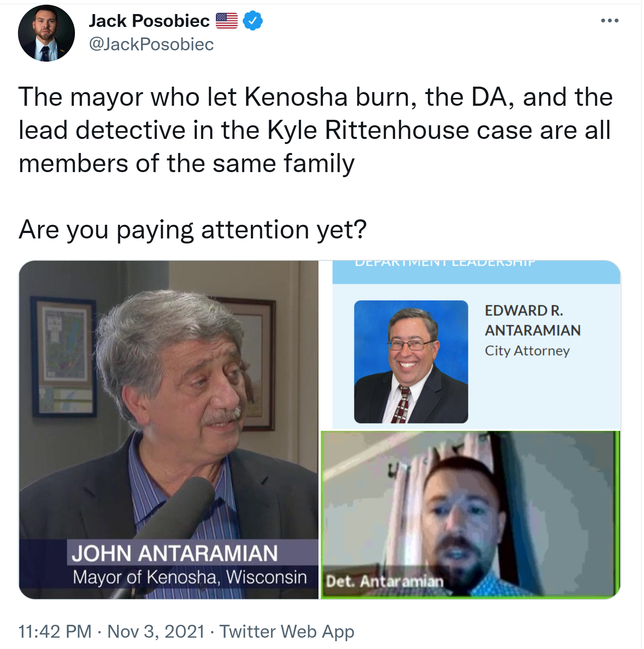Click the 'Det. Antaramian' video label
Image resolution: width=644 pixels, height=649 pixels.
click(x=385, y=581)
